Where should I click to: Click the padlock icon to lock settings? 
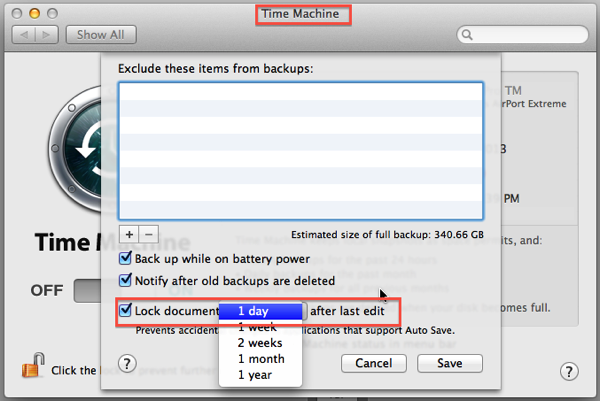(x=34, y=365)
